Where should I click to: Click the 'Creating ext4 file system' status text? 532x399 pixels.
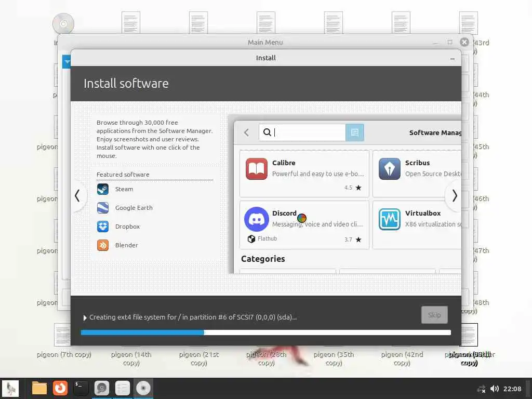tap(193, 317)
